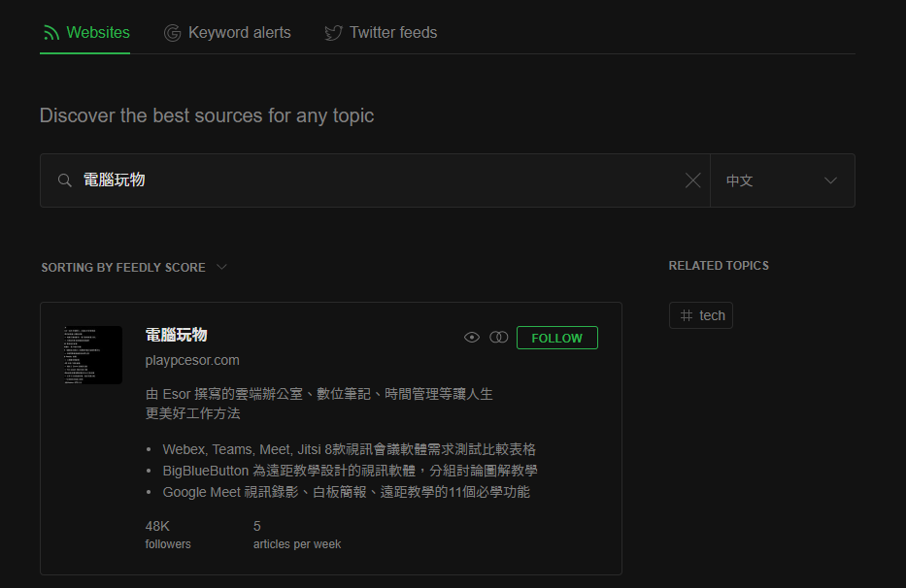Open the BigBlueButton article headline
This screenshot has height=588, width=906.
coord(351,471)
